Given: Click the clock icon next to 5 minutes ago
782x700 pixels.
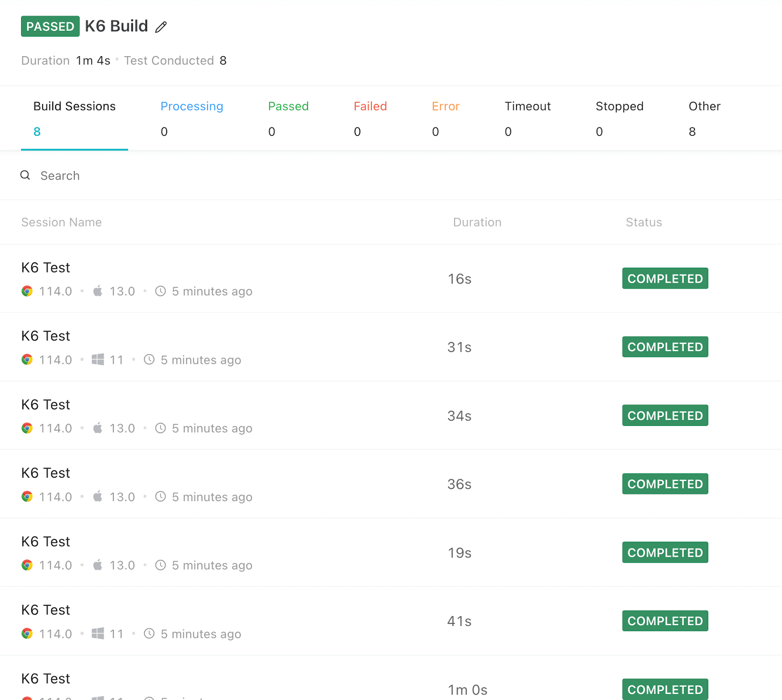Looking at the screenshot, I should point(160,291).
